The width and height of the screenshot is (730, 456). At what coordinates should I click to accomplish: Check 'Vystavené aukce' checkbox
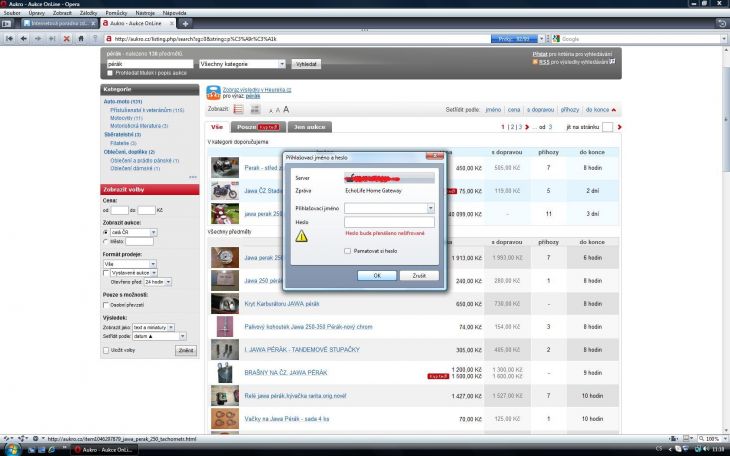(106, 273)
